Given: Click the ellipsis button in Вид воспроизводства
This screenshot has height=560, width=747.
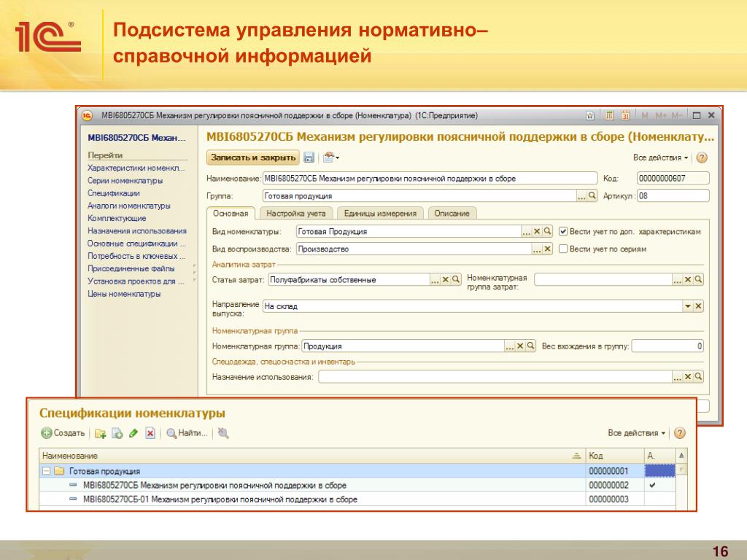Looking at the screenshot, I should click(x=537, y=249).
